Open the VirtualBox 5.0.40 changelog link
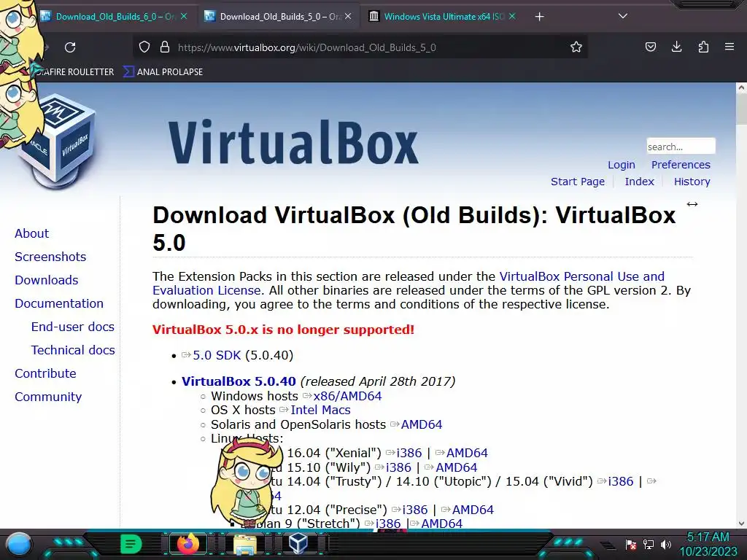The height and width of the screenshot is (560, 747). coord(239,381)
